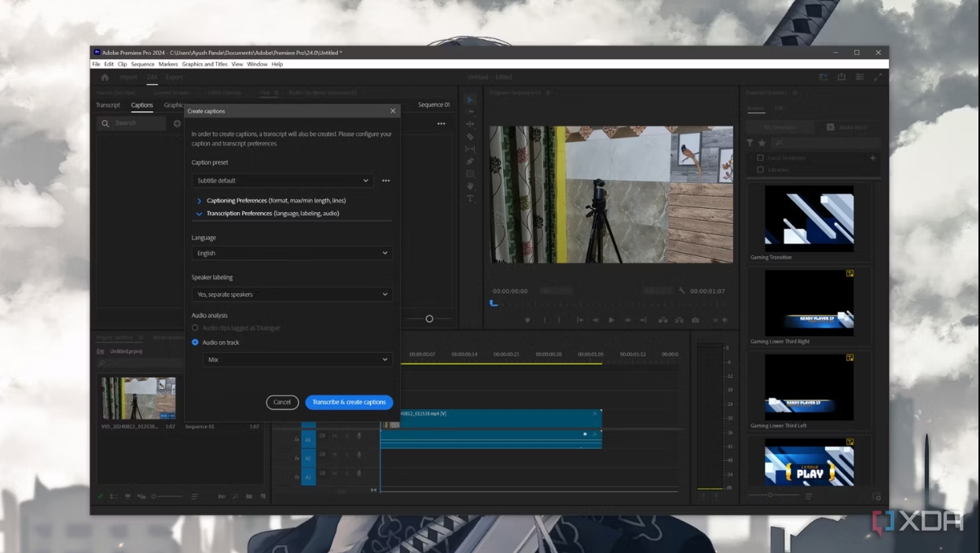980x553 pixels.
Task: Open the Workspaces icon in header
Action: (824, 77)
